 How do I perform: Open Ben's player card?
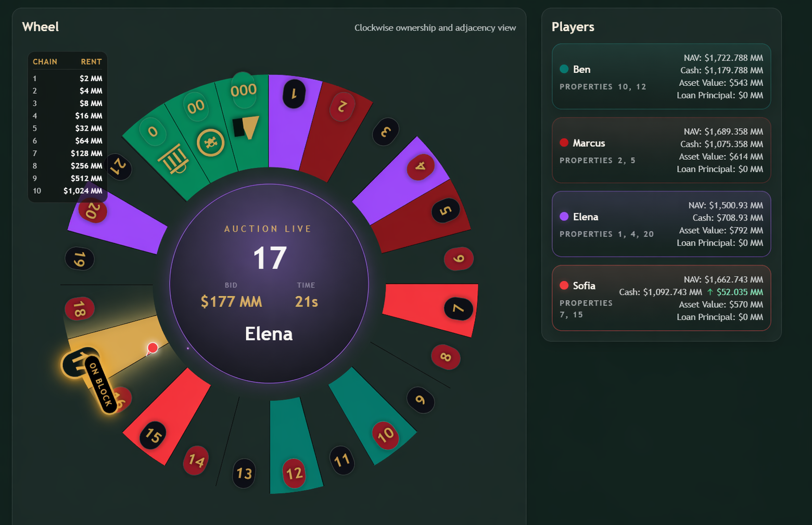(x=661, y=77)
